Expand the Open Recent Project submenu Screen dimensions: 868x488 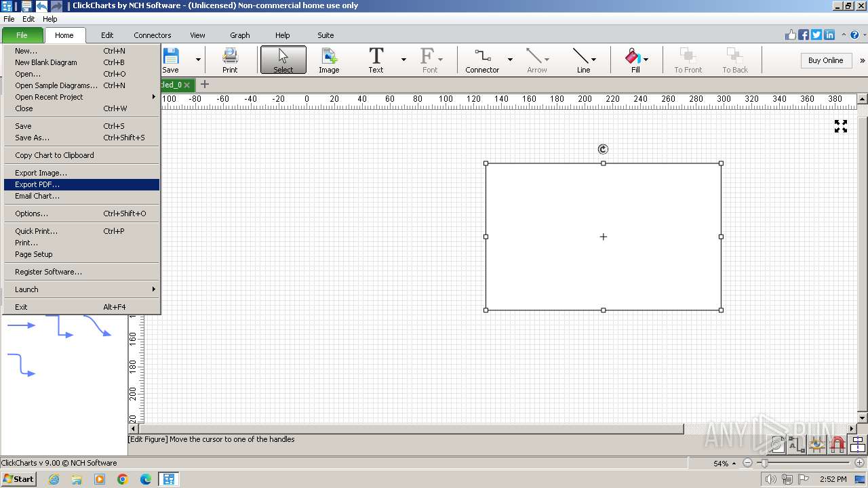[81, 97]
